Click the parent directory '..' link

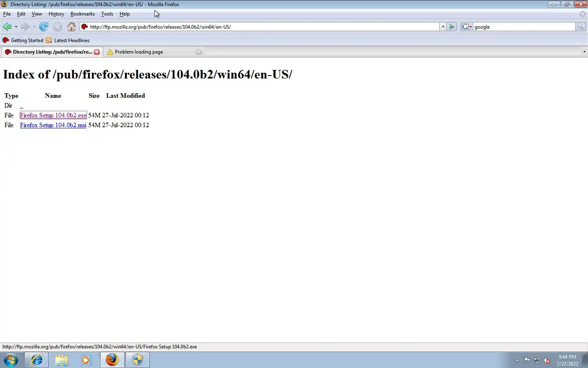tap(22, 105)
